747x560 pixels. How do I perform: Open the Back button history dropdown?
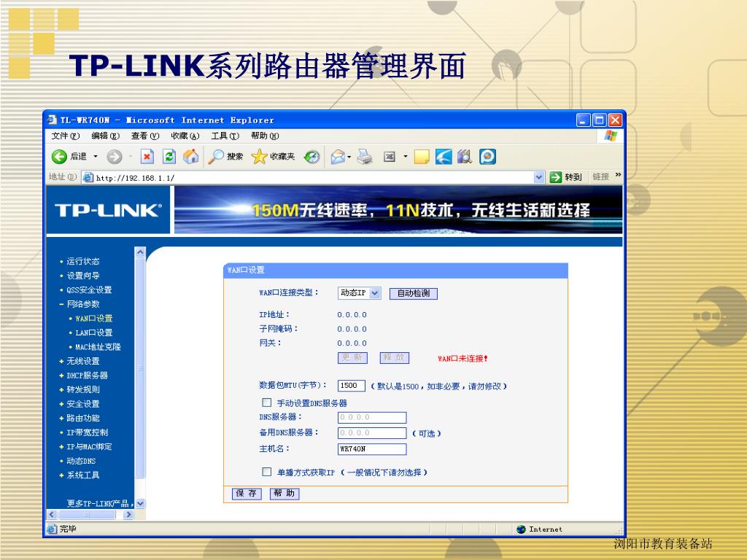(x=96, y=156)
